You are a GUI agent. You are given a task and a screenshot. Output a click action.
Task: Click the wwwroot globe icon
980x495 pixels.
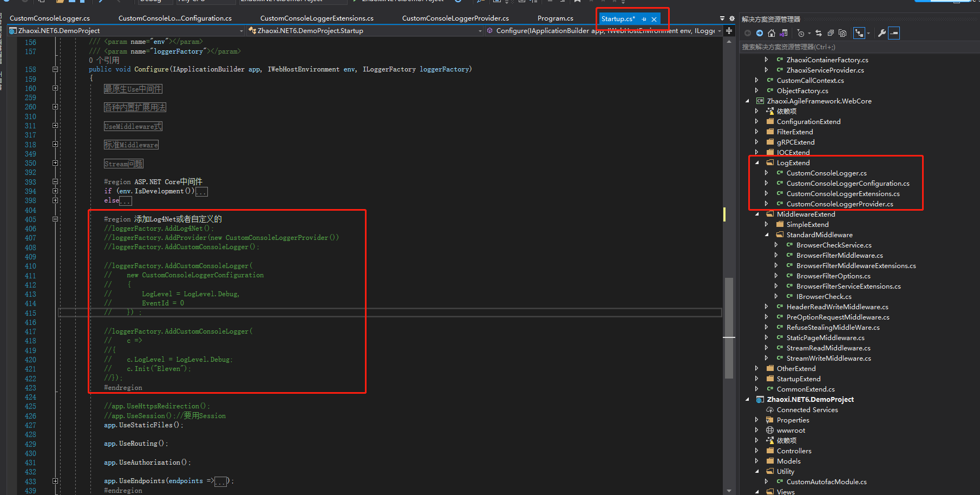(770, 431)
